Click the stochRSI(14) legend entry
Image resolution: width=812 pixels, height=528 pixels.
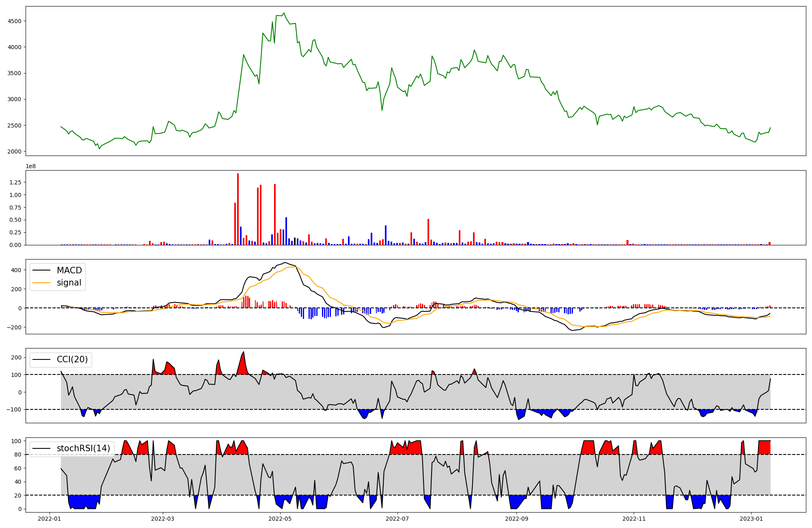pos(83,448)
